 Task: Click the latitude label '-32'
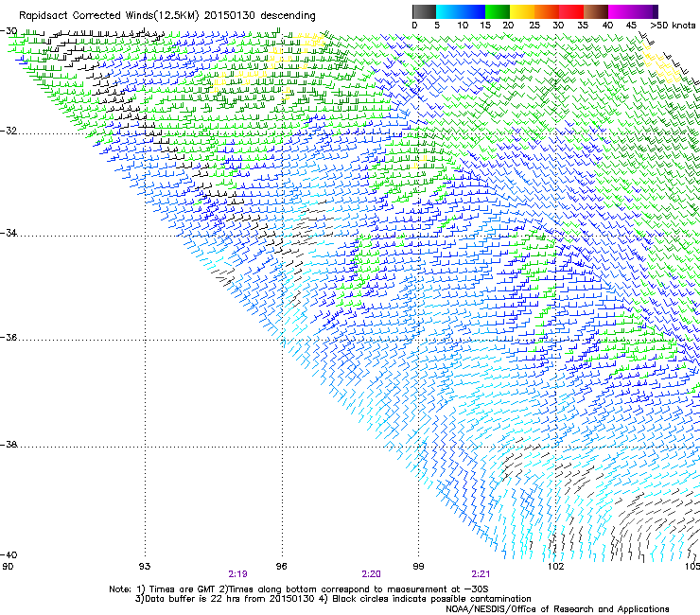pos(9,131)
